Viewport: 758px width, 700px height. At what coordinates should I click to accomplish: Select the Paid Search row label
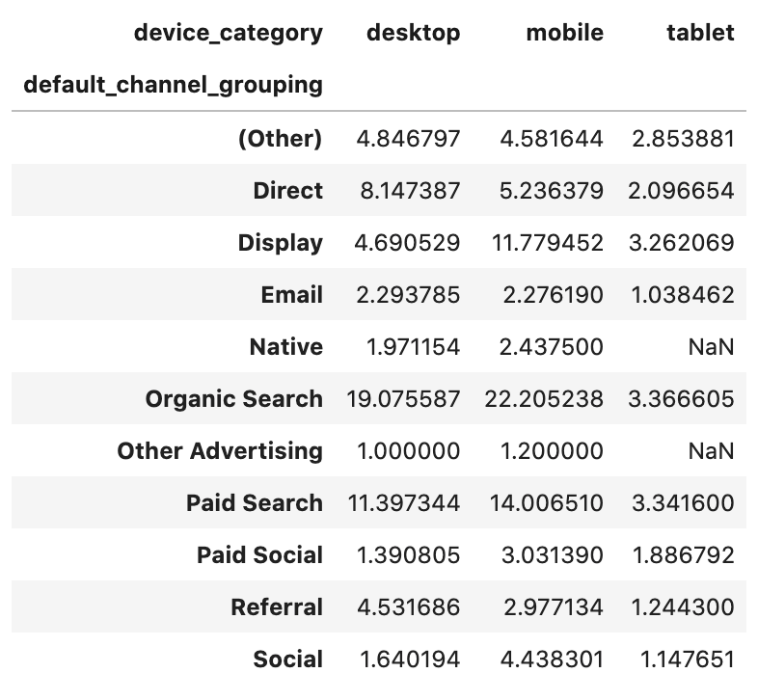click(x=254, y=502)
